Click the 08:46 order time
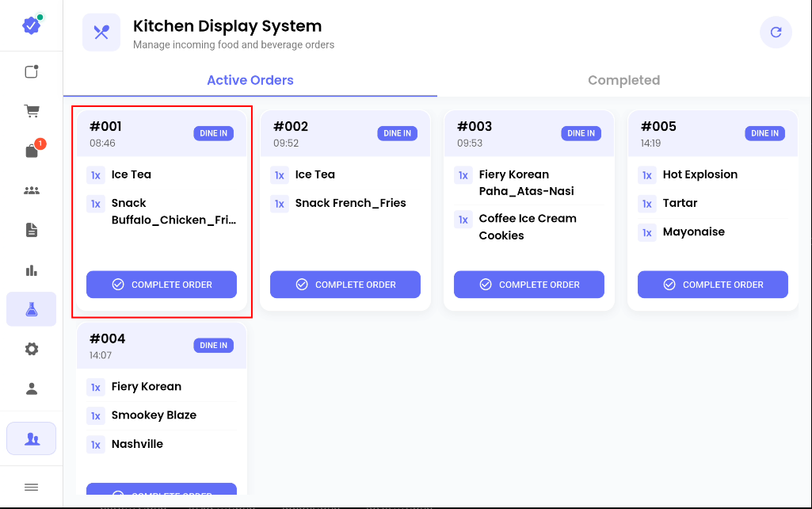Viewport: 812px width, 509px height. [x=102, y=143]
